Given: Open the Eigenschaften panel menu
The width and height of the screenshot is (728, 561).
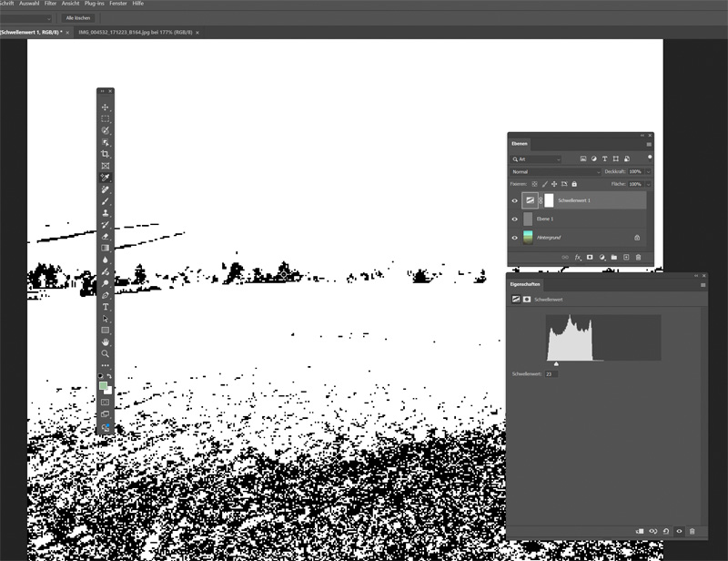Looking at the screenshot, I should tap(703, 285).
